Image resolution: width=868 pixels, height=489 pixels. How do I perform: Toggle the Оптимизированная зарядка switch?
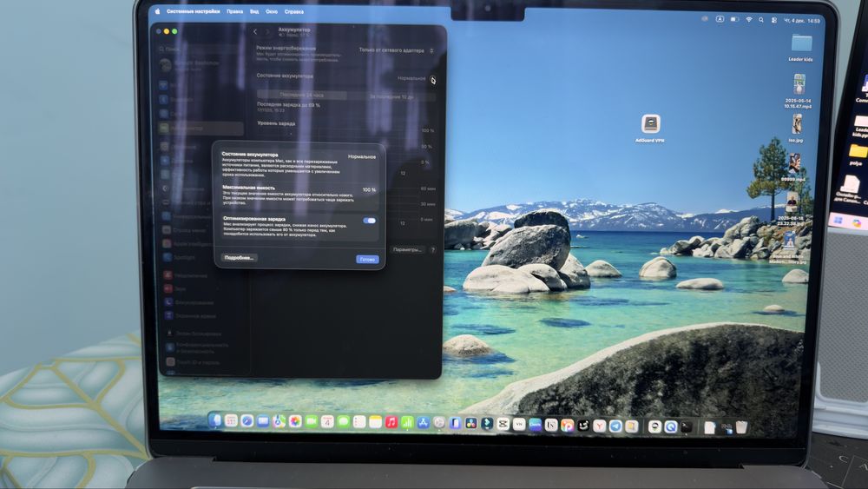(369, 221)
